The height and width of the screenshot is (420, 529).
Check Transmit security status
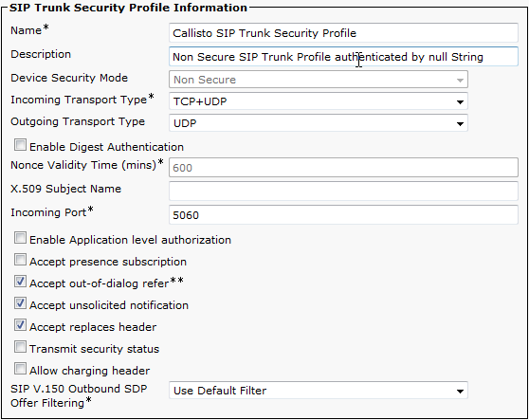pos(20,347)
